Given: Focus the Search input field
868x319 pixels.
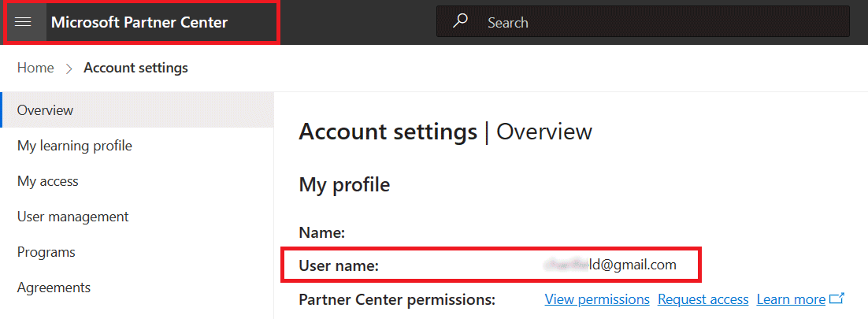Looking at the screenshot, I should tap(643, 21).
